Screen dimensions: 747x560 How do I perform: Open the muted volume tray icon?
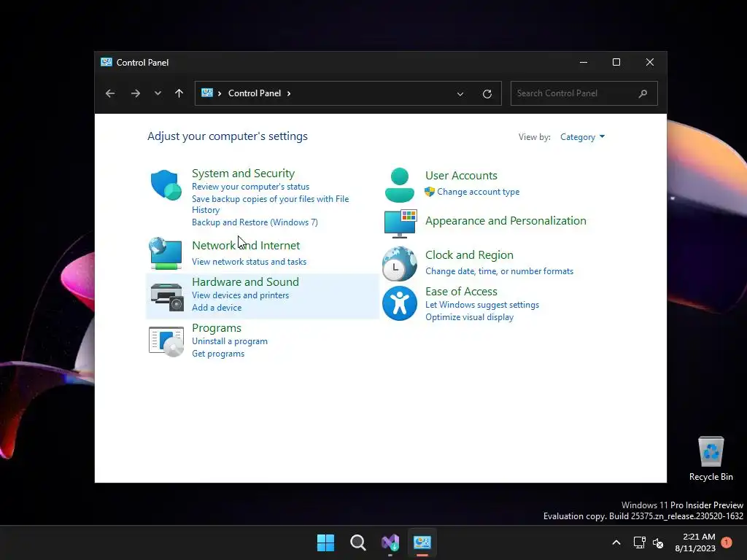coord(658,542)
